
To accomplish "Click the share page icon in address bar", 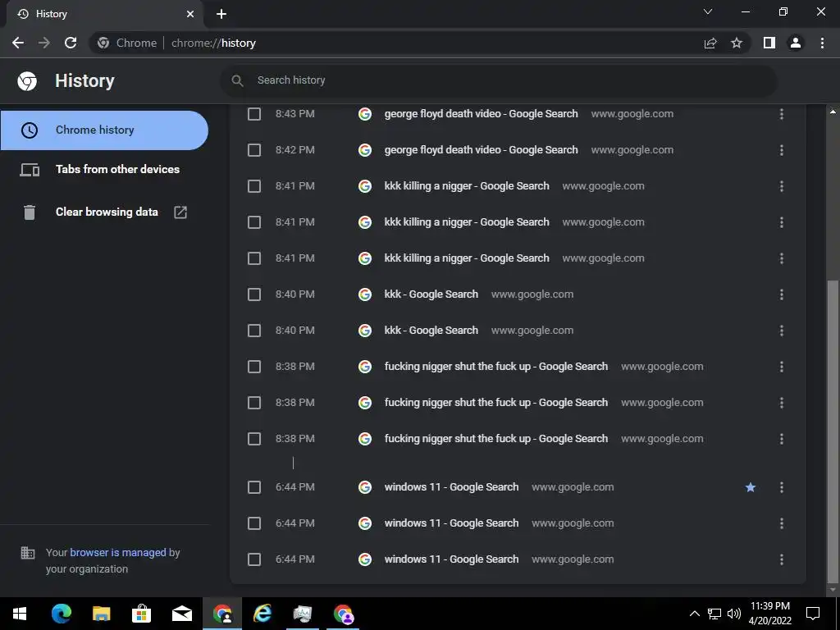I will pyautogui.click(x=710, y=43).
